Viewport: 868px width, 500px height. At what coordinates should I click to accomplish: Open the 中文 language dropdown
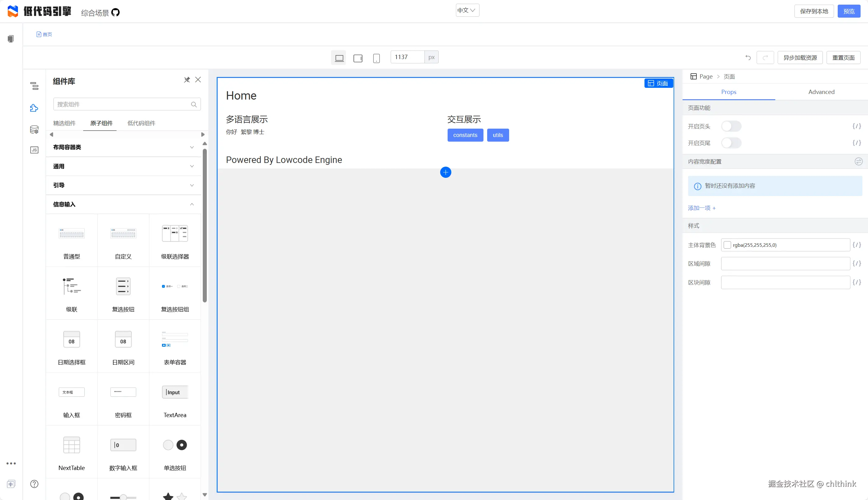coord(467,10)
